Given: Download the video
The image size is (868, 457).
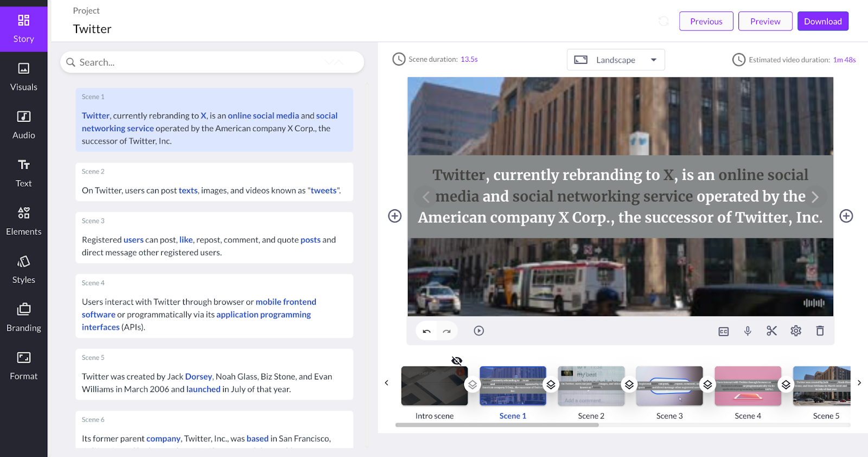Looking at the screenshot, I should [823, 21].
